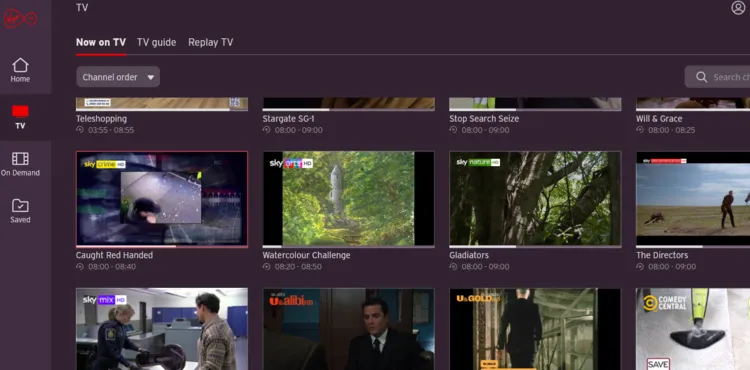Open the Sky Mix programme thumbnail
Screen dimensions: 750x370
click(162, 329)
